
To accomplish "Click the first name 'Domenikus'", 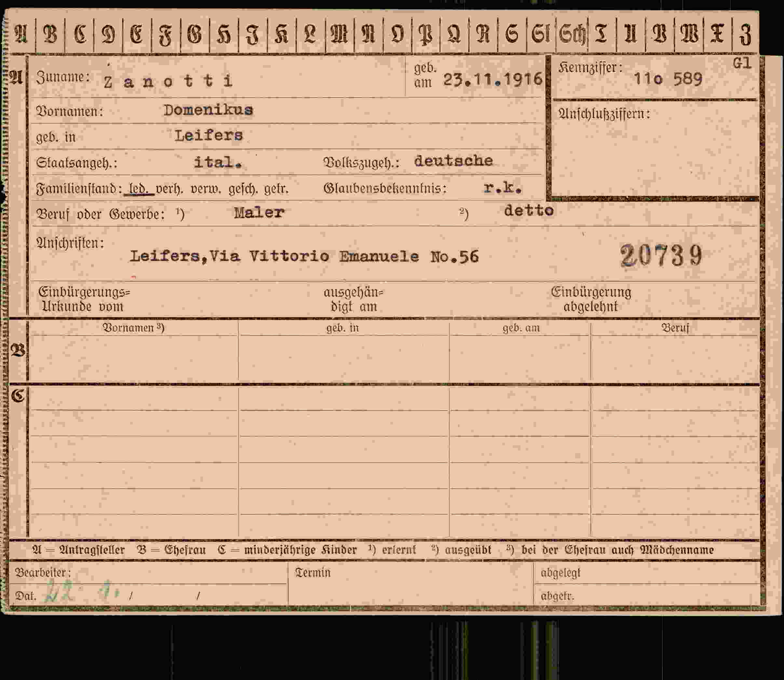I will pyautogui.click(x=208, y=110).
